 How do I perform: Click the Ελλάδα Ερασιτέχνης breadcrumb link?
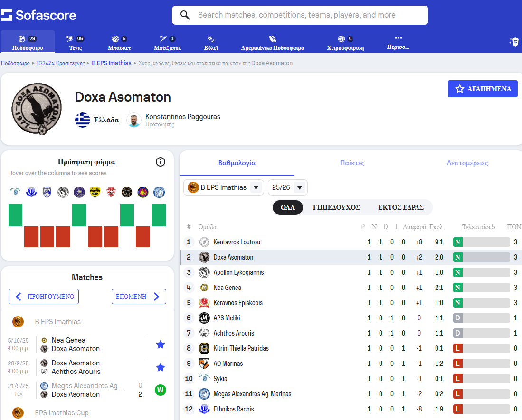click(61, 63)
